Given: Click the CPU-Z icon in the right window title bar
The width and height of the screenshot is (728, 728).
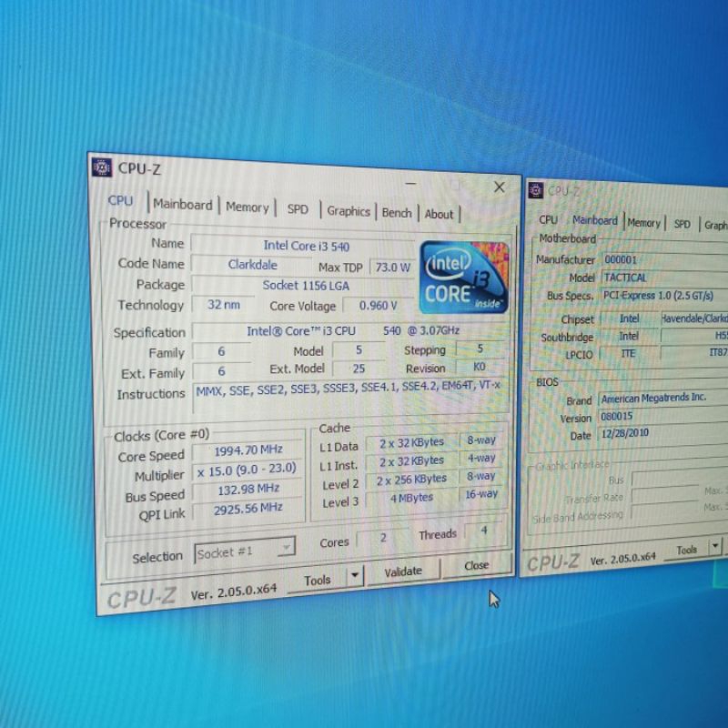Looking at the screenshot, I should pos(535,190).
